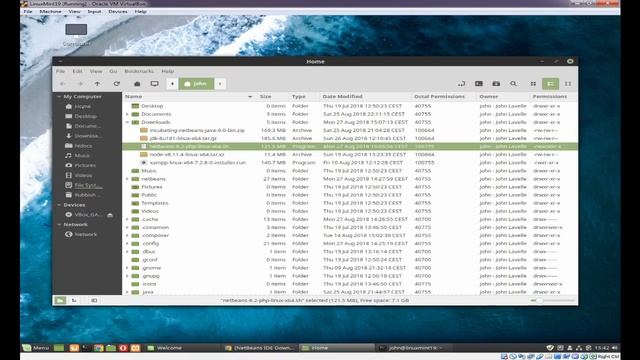Image resolution: width=640 pixels, height=360 pixels.
Task: Toggle the location entry field icon
Action: coord(461,84)
